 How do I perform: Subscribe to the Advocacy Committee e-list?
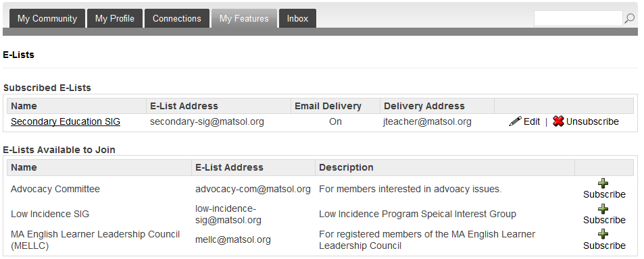click(x=604, y=194)
